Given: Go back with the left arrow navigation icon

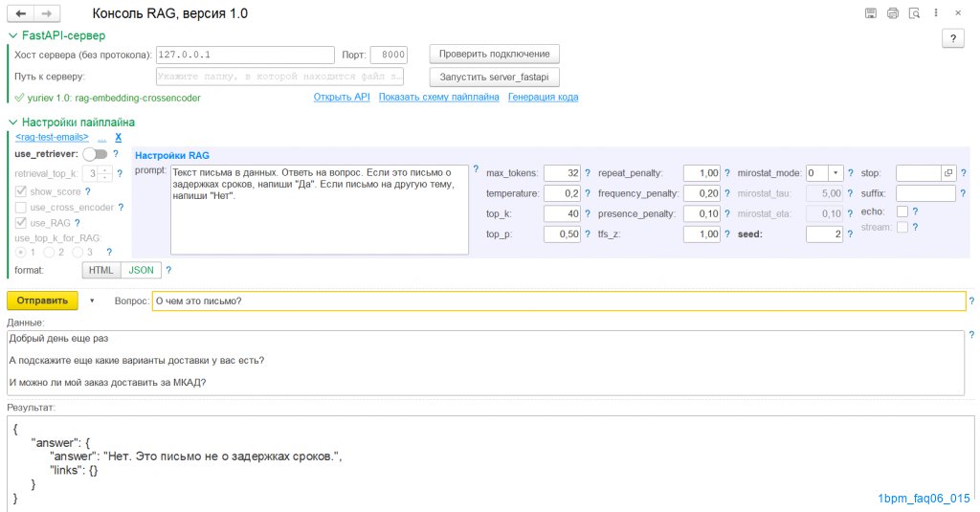Looking at the screenshot, I should [21, 13].
